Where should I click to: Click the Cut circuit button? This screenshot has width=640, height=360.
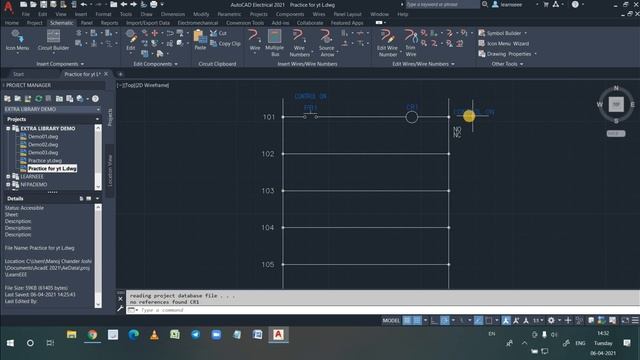[218, 33]
